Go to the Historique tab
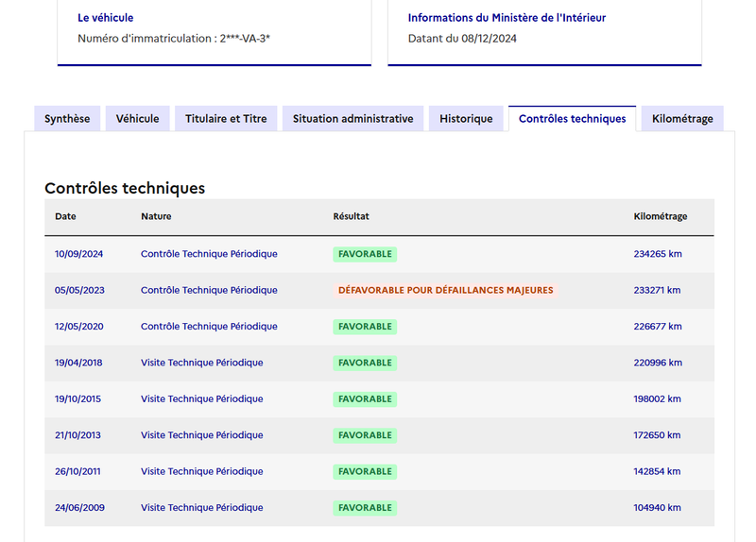This screenshot has width=756, height=542. tap(466, 119)
